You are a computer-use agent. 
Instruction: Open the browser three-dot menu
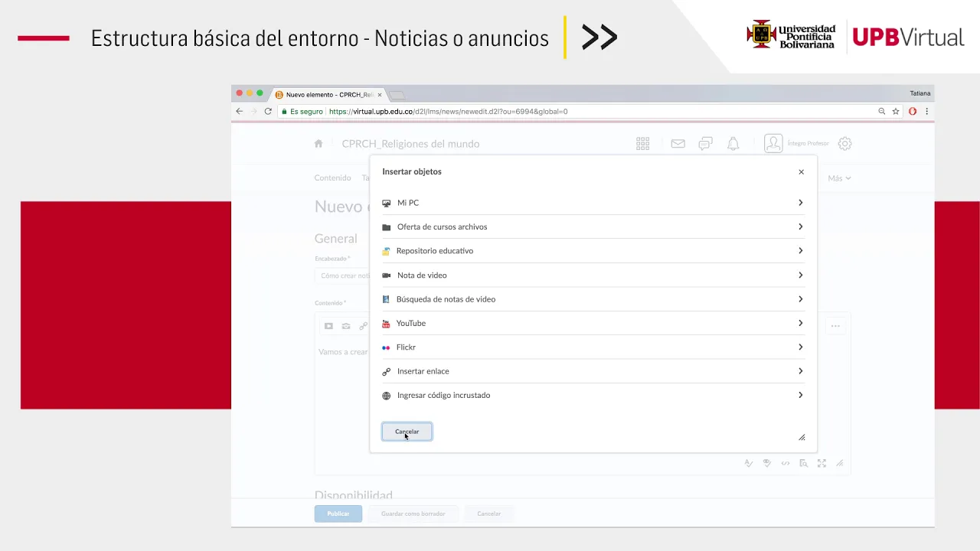coord(926,111)
